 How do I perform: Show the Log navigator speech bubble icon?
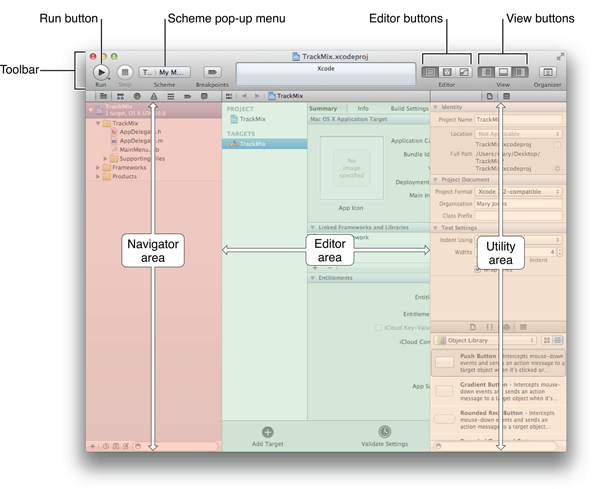pyautogui.click(x=204, y=96)
